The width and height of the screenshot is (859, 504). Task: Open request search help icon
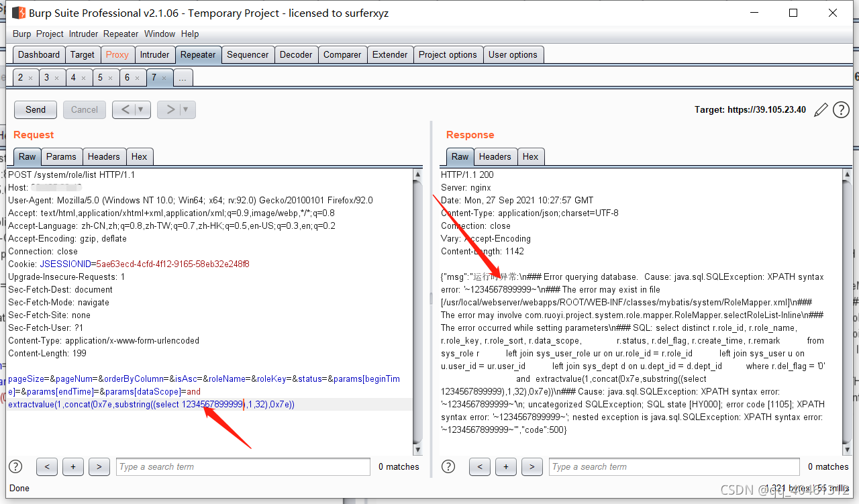15,466
